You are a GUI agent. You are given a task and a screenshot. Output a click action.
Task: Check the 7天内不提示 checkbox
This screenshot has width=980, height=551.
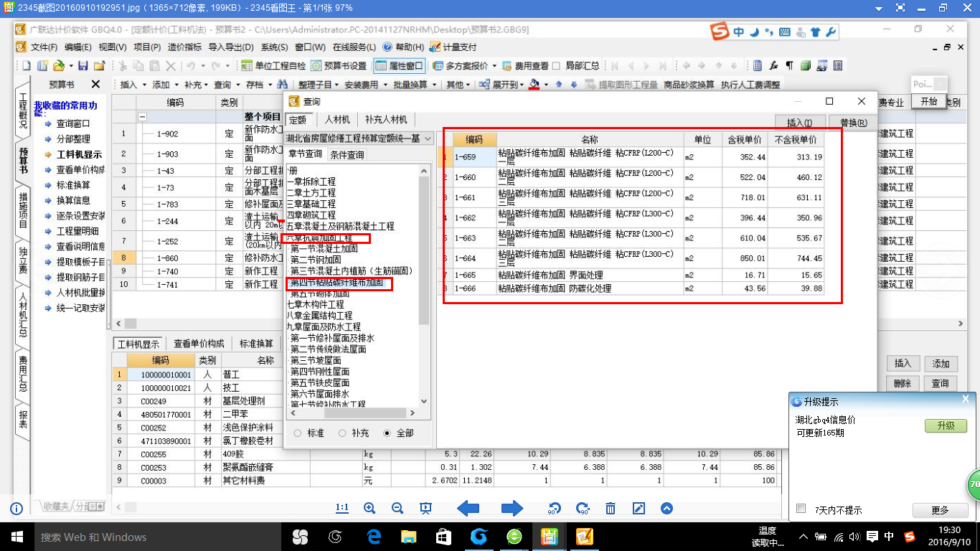801,509
